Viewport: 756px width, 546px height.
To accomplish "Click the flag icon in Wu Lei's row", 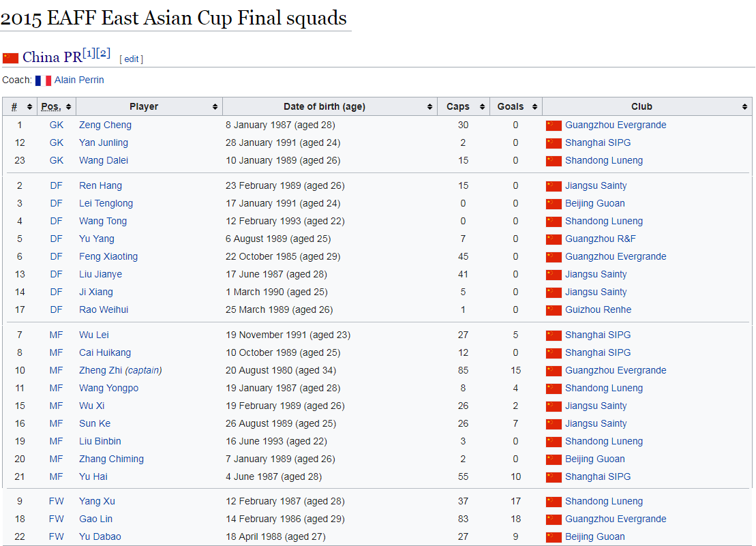I will 554,335.
